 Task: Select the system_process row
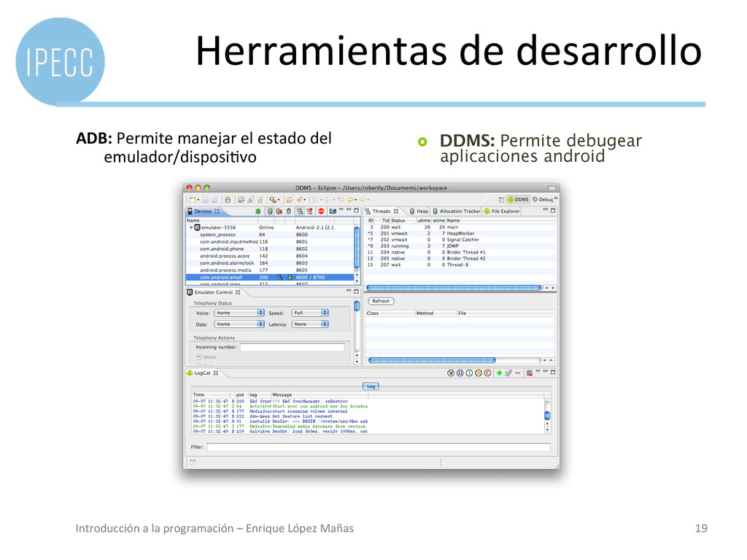270,235
